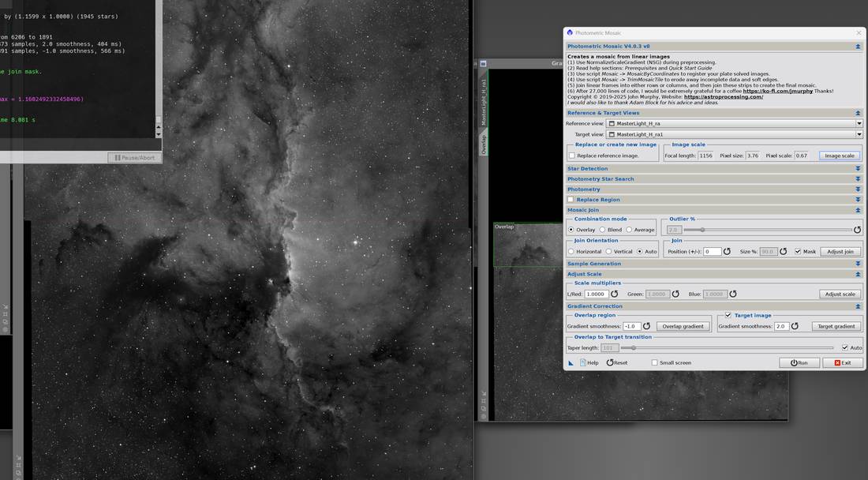
Task: Disable the Target image checkbox
Action: click(x=728, y=315)
